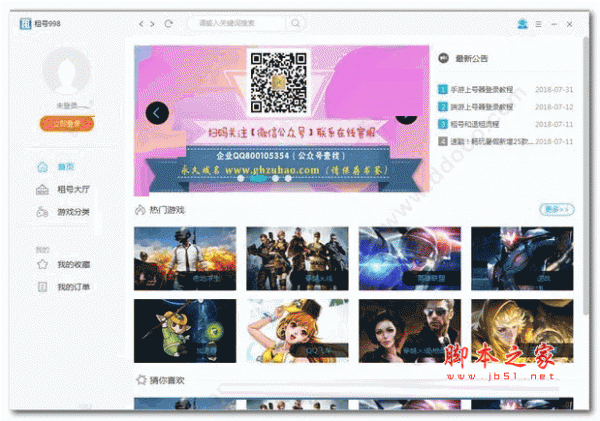Screen dimensions: 600x421
Task: Open the golden hero game thumbnail
Action: [522, 331]
